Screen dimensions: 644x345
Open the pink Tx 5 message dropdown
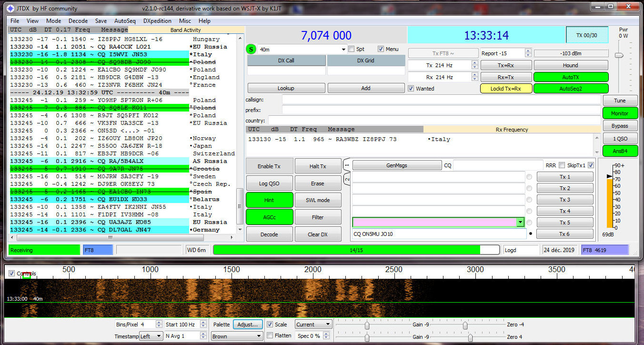tap(520, 223)
